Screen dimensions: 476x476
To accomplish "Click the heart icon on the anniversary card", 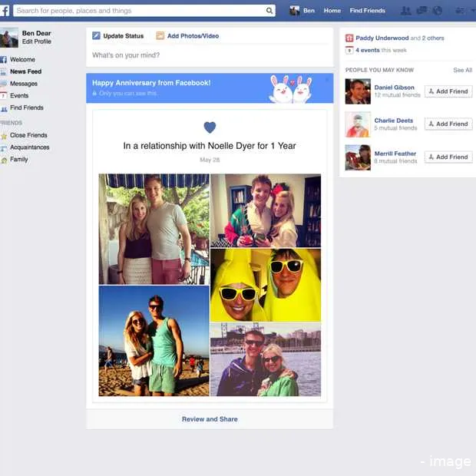I will [x=210, y=127].
